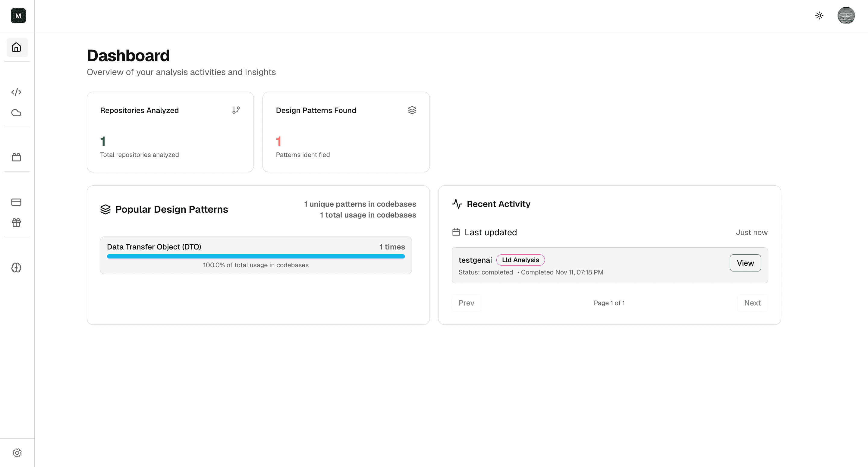Click the briefcase-style box sidebar icon
Screen dimensions: 868x467
[17, 157]
